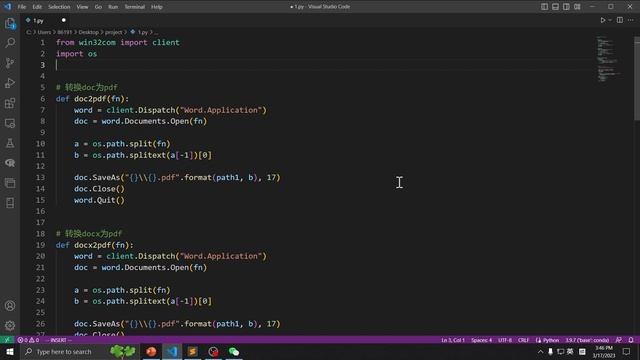Click the VS Code taskbar icon
Image resolution: width=640 pixels, height=360 pixels.
(x=172, y=351)
